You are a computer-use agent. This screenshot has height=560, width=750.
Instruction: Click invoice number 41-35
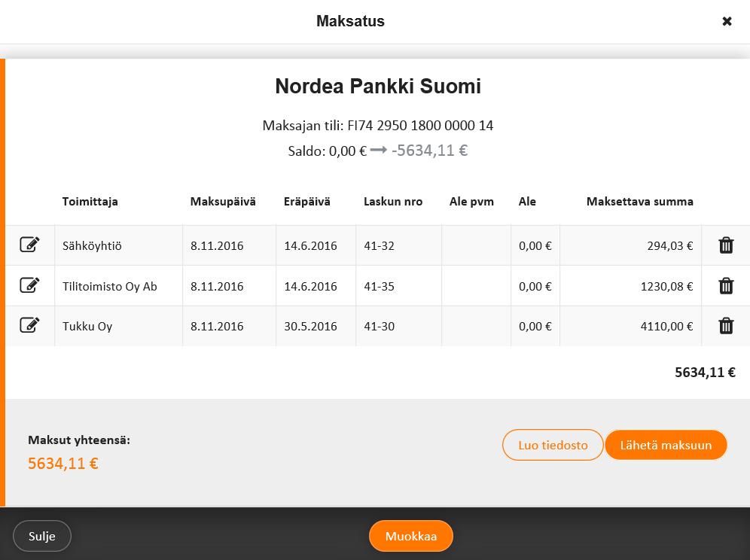379,287
